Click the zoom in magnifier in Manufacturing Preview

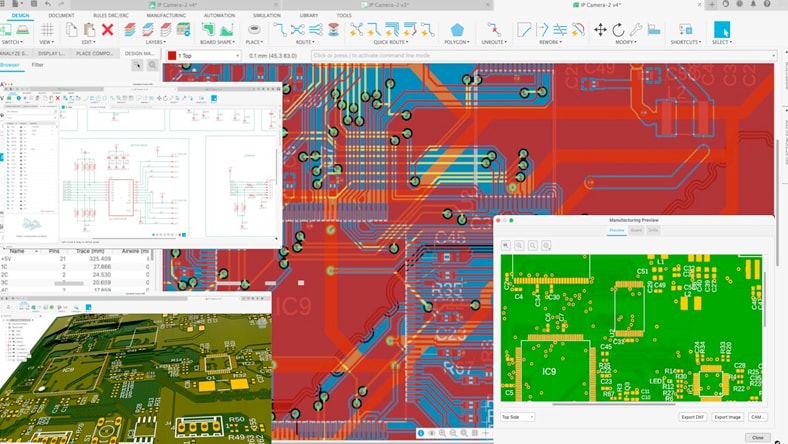[x=519, y=245]
